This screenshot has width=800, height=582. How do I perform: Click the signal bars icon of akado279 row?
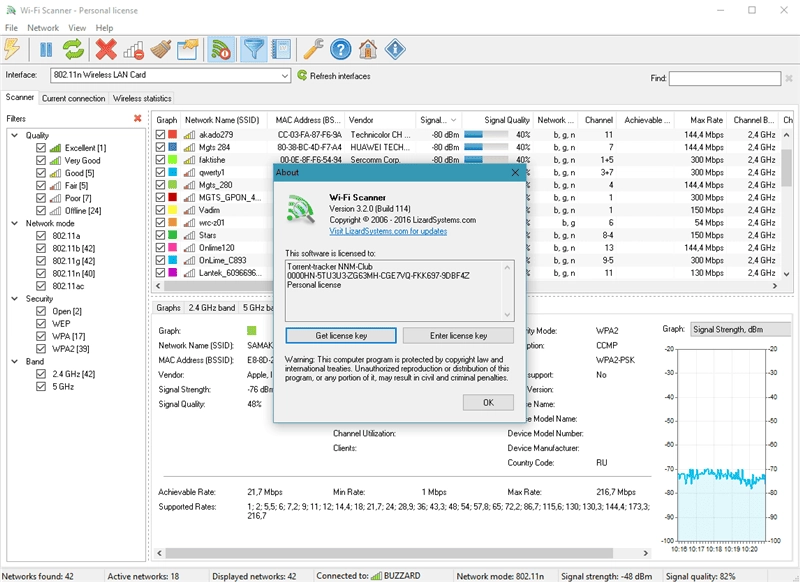pyautogui.click(x=189, y=135)
